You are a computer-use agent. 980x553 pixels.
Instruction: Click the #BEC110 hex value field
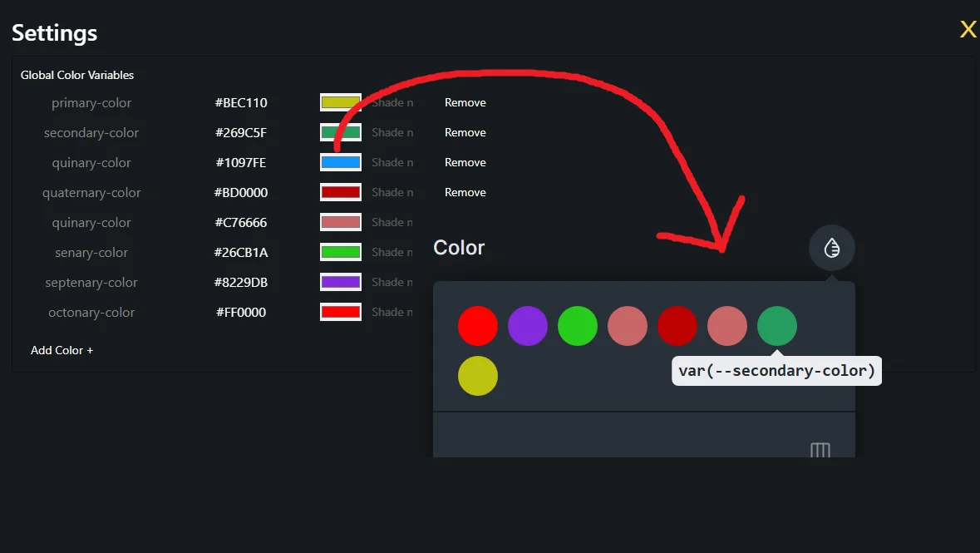point(241,103)
